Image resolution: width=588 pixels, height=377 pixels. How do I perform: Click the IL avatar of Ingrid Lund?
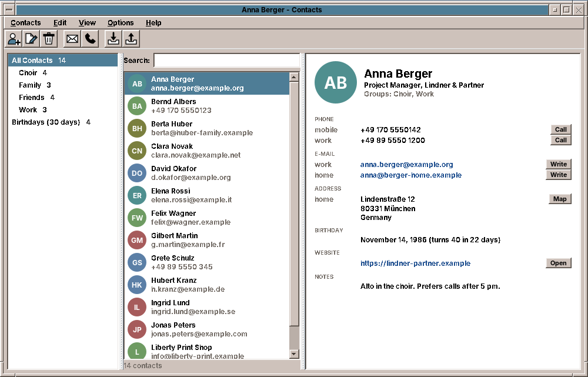coord(137,307)
